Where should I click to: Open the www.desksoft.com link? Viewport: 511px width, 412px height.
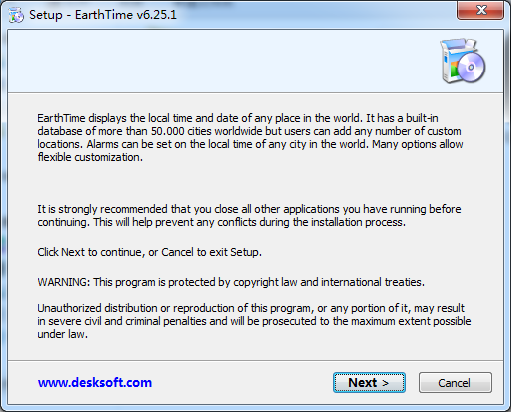point(95,382)
